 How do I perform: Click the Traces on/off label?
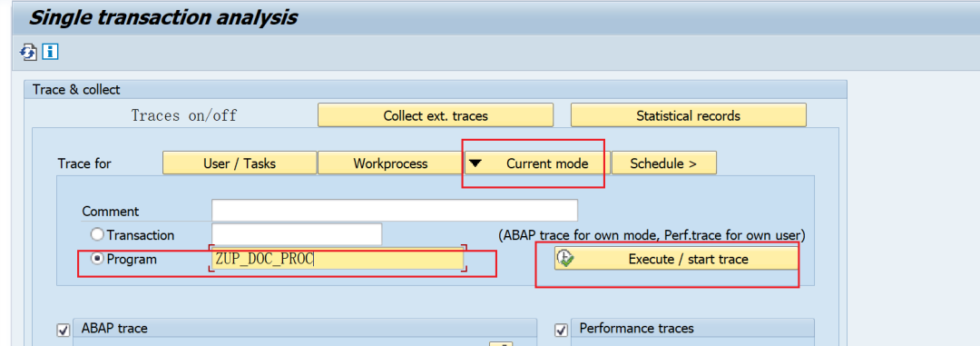184,115
